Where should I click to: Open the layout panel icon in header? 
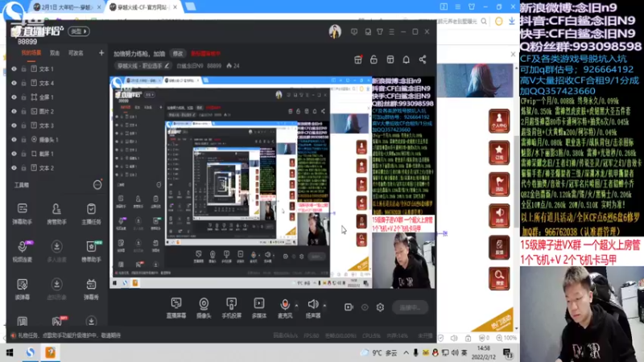tap(390, 60)
